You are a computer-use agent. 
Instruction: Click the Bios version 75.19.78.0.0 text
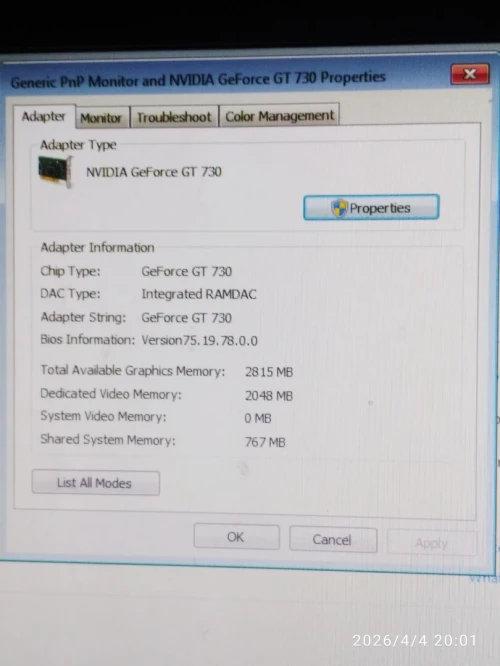[x=200, y=341]
